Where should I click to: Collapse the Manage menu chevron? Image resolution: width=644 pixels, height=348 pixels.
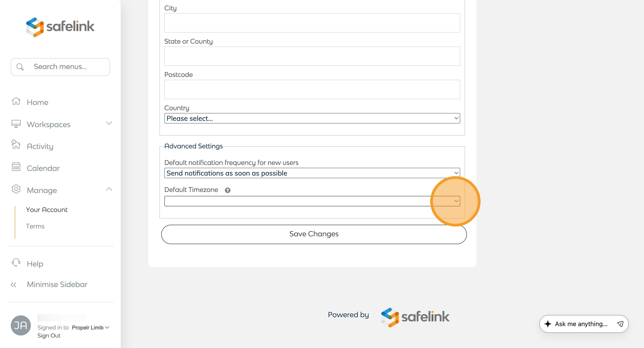109,189
